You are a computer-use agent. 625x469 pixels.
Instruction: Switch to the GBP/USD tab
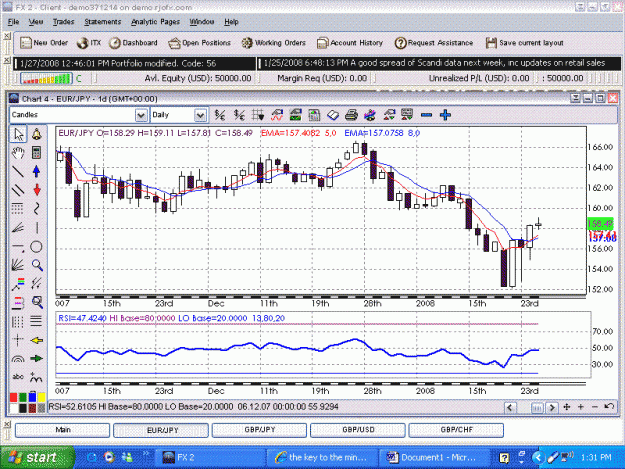pyautogui.click(x=358, y=430)
